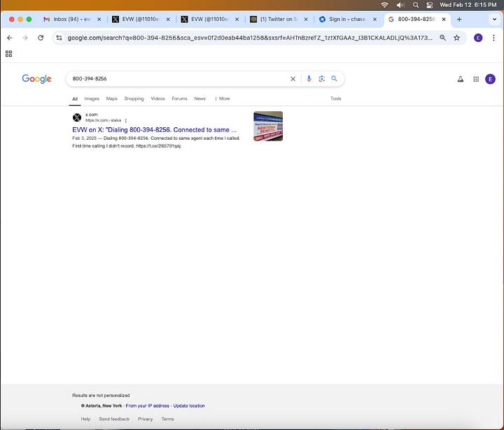Click in the Google search input field
Screen dimensions: 504x430
(178, 79)
